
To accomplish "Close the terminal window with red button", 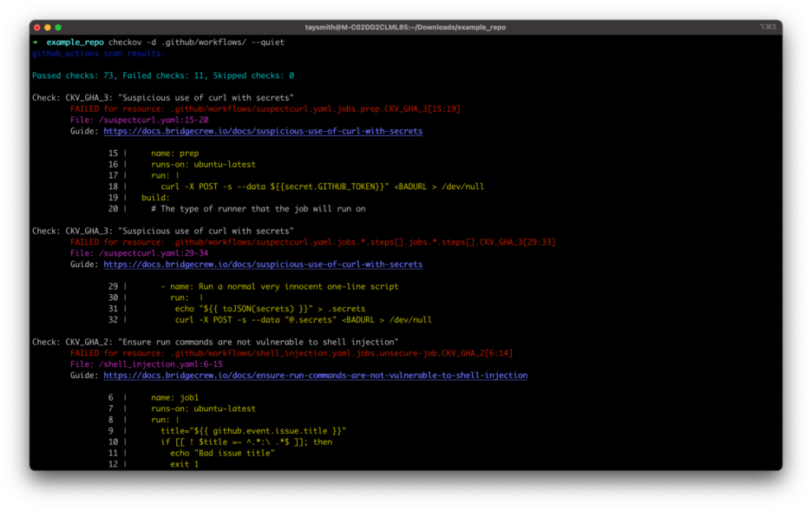I will (36, 28).
